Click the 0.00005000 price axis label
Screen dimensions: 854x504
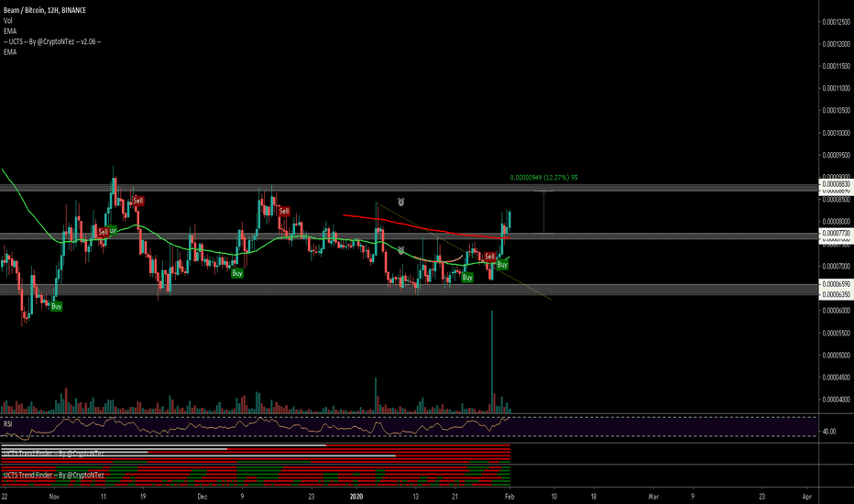click(836, 356)
